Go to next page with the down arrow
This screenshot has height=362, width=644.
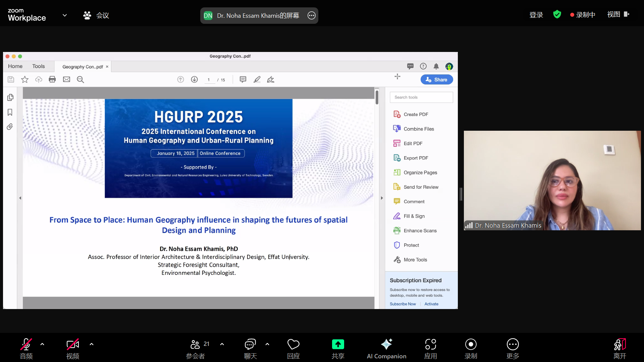tap(194, 79)
